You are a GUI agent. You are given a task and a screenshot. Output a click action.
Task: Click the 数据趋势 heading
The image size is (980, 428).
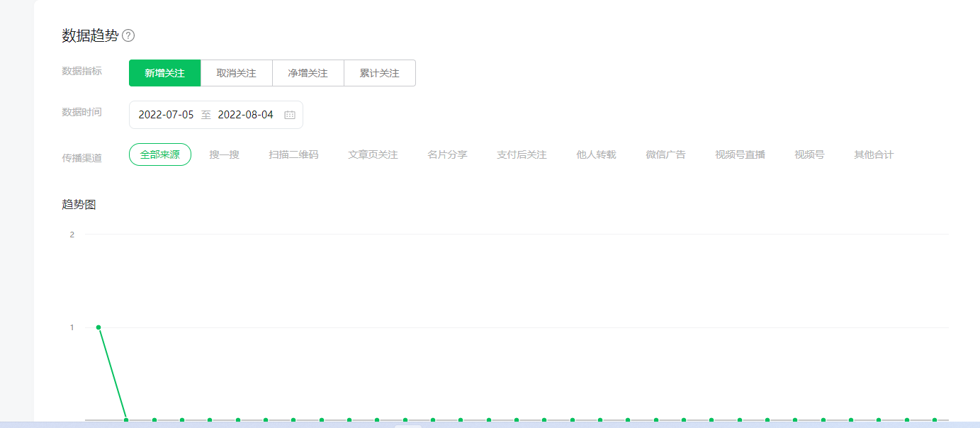[90, 35]
